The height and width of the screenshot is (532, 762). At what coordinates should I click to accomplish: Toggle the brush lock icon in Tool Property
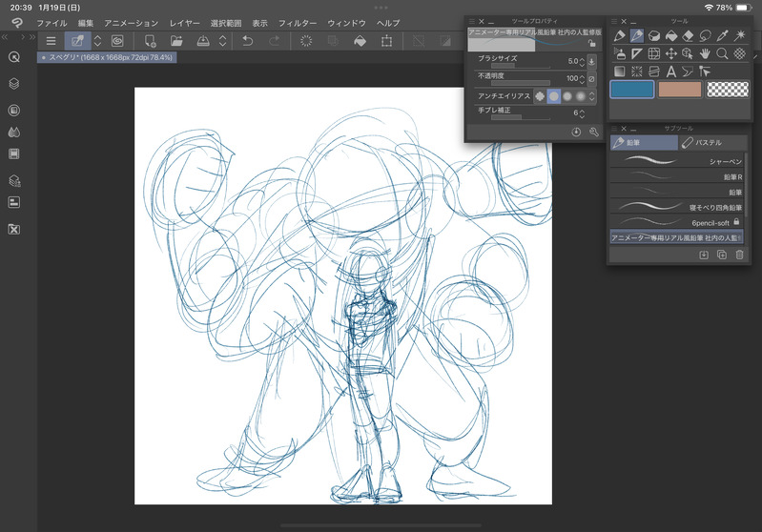[593, 44]
